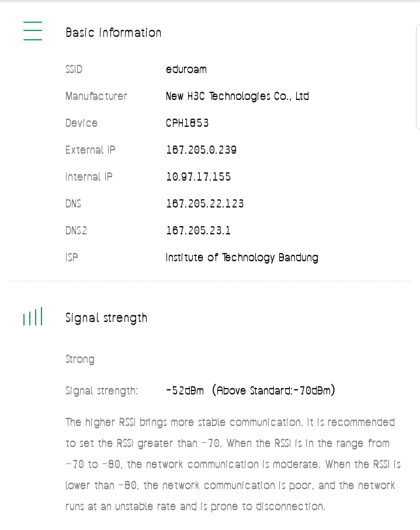
Task: Tap the Strong signal status text
Action: tap(80, 359)
